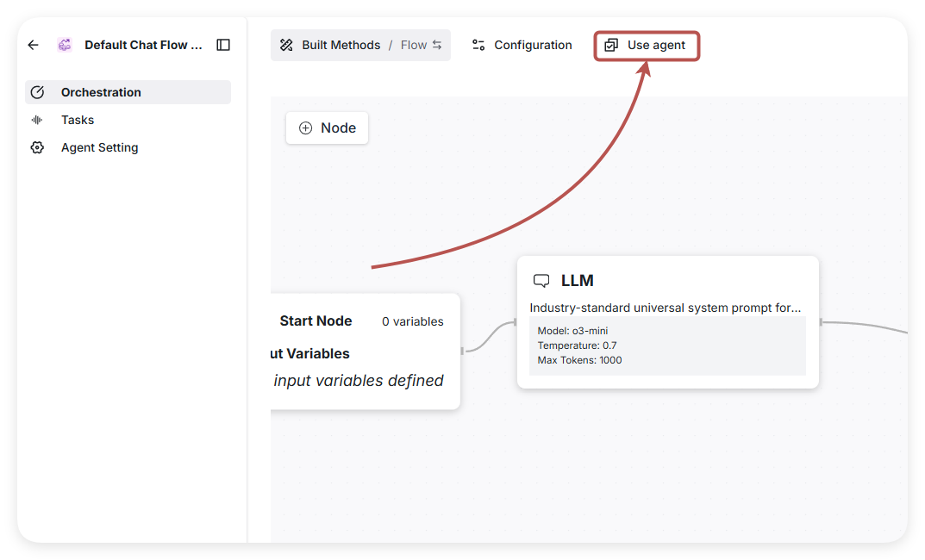The image size is (925, 560).
Task: Click the Tasks waveform icon
Action: coord(37,120)
